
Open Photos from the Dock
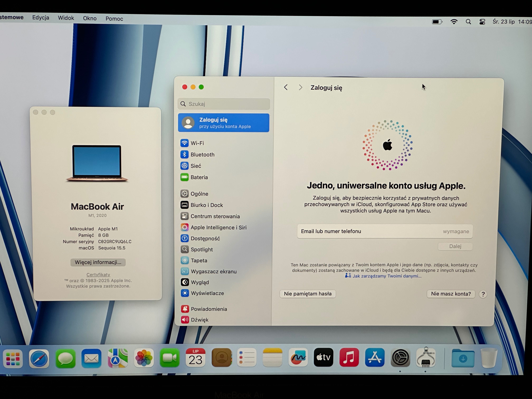click(x=144, y=358)
